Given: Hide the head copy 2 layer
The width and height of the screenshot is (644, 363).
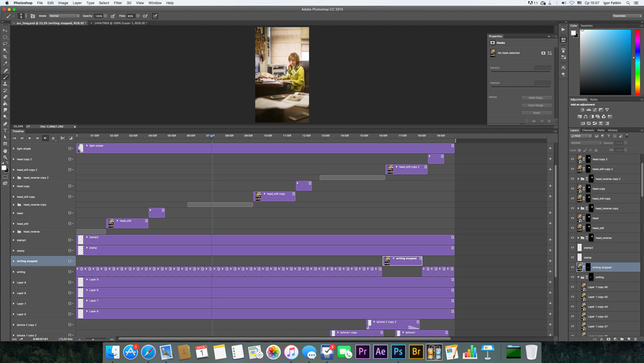Looking at the screenshot, I should click(573, 159).
